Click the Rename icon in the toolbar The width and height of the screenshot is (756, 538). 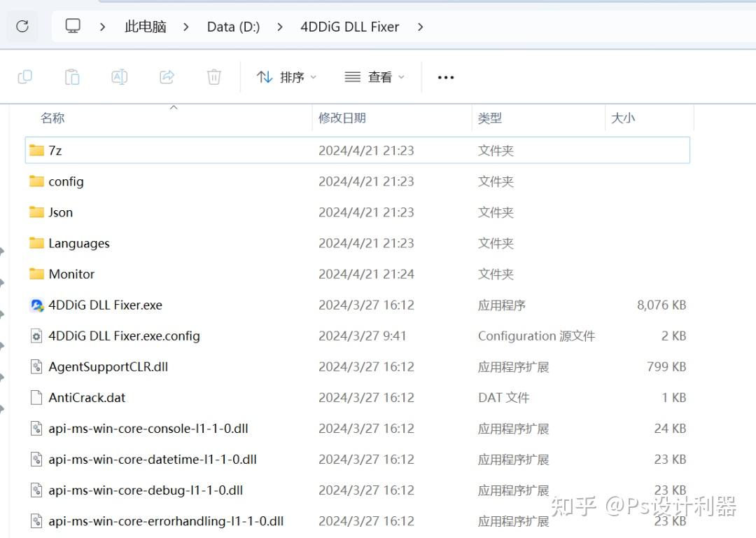pyautogui.click(x=119, y=76)
